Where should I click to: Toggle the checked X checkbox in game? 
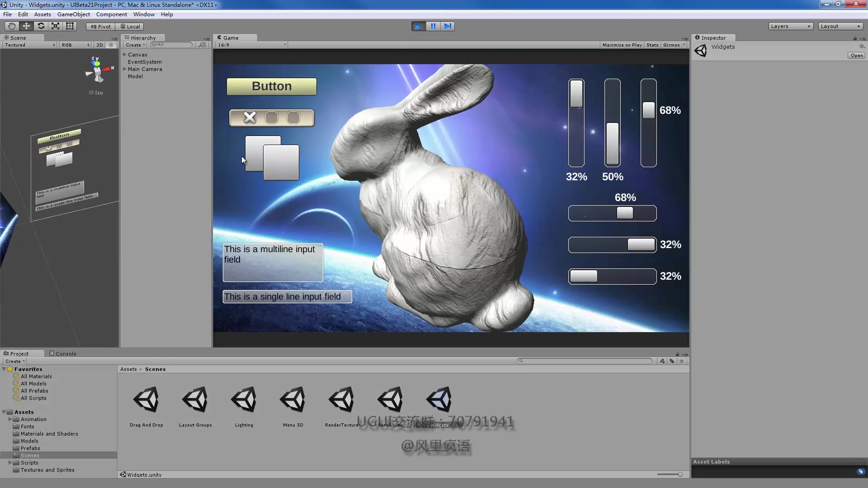point(250,117)
